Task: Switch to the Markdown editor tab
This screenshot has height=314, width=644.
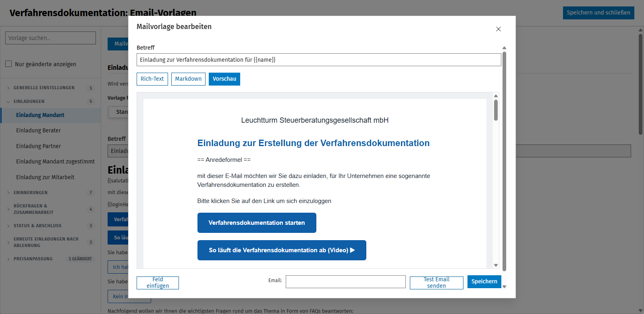Action: 188,79
